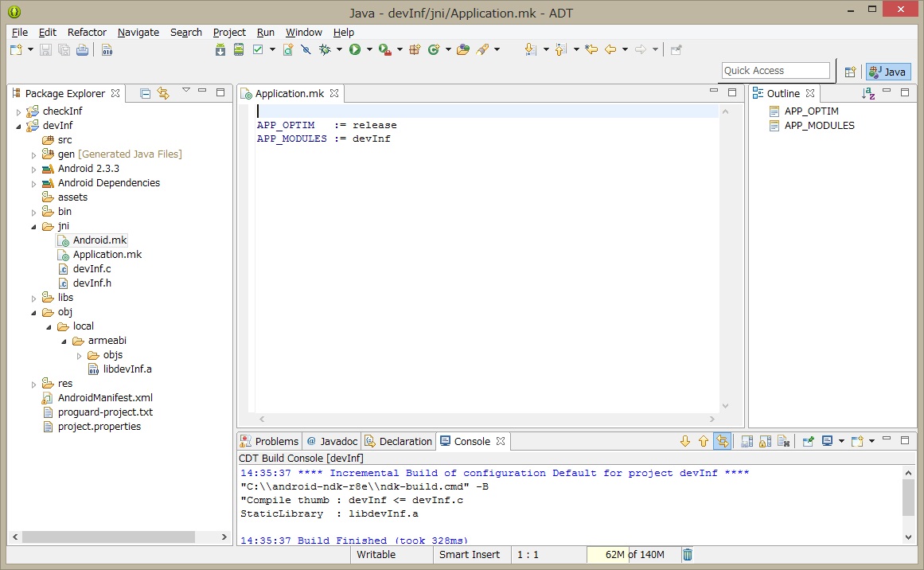Start a Debug session from the toolbar
Viewport: 924px width, 570px height.
323,49
